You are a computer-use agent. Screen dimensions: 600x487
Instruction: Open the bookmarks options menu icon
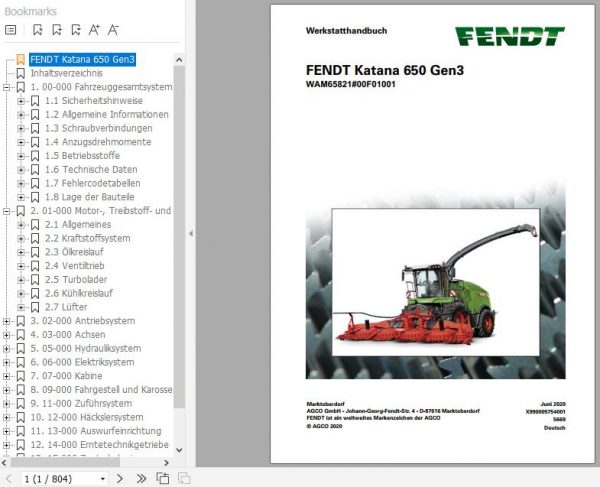(11, 30)
